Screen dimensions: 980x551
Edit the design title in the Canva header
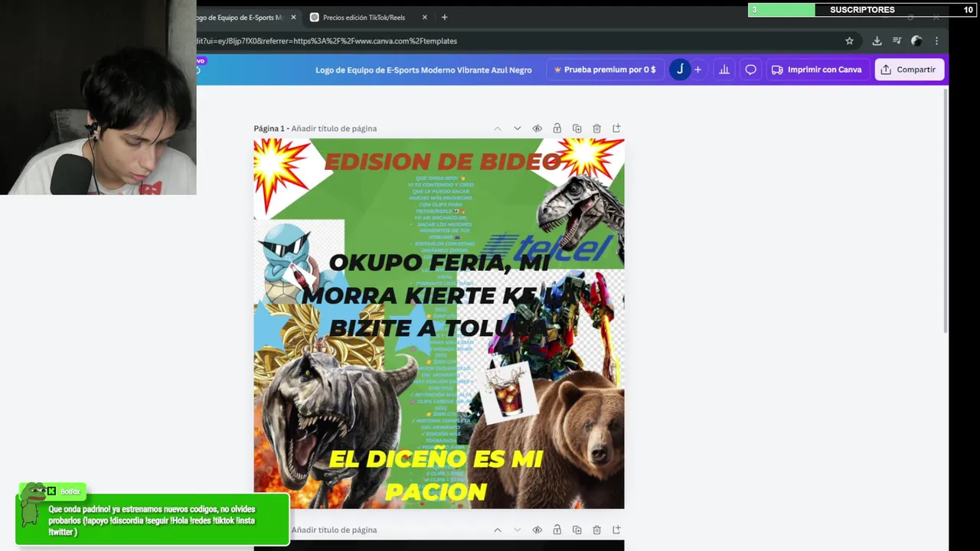tap(423, 70)
